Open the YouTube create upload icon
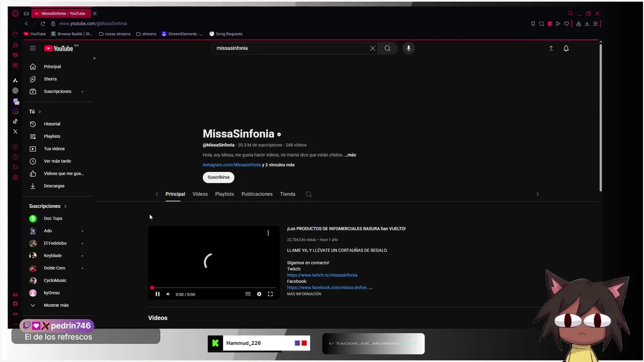644x362 pixels. (551, 48)
